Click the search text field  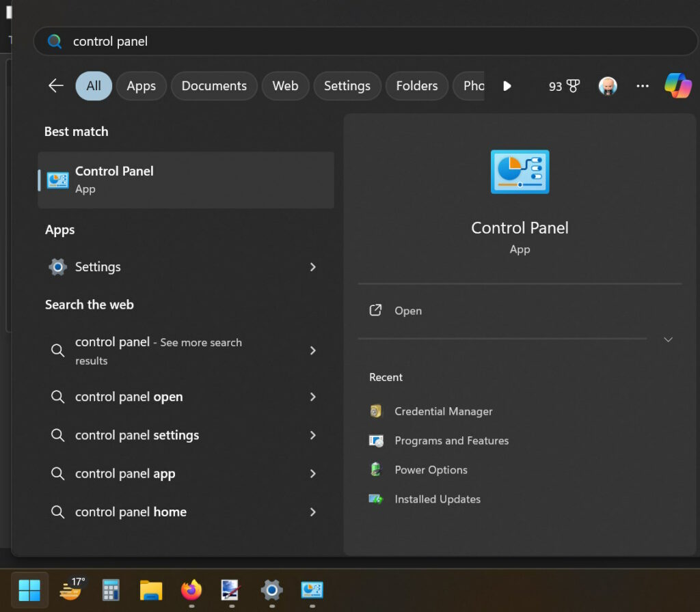click(365, 41)
